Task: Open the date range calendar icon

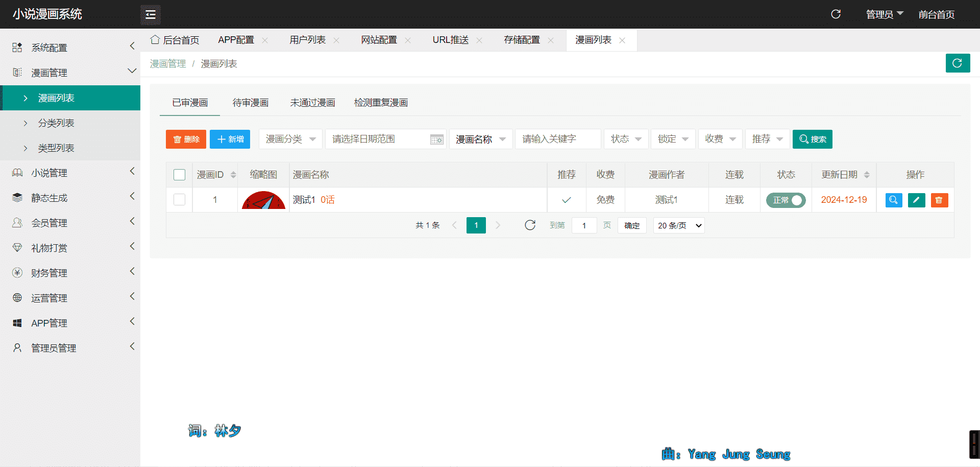Action: pyautogui.click(x=436, y=139)
